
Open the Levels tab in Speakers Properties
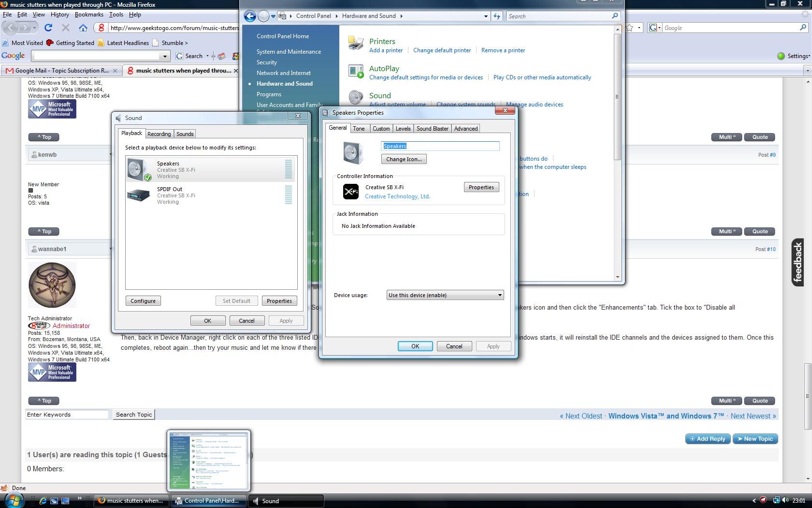[403, 129]
